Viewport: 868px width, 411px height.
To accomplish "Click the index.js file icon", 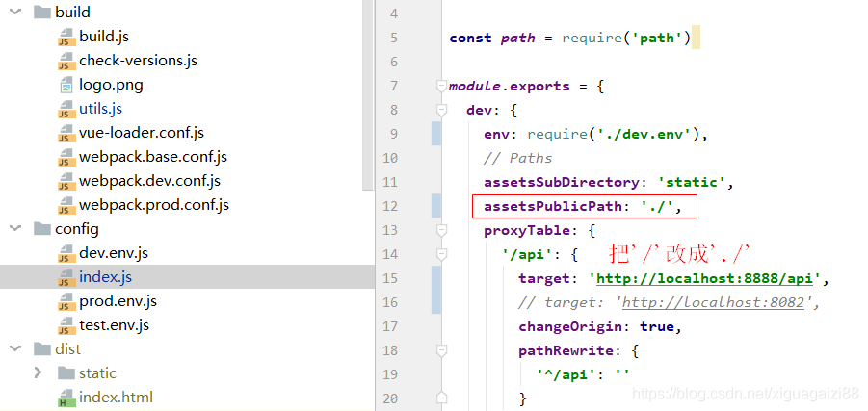I will (x=66, y=277).
